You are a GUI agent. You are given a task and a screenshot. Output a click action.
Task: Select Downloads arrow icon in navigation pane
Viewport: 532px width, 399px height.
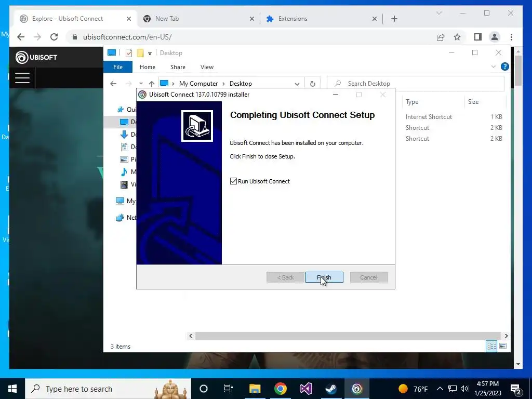[x=124, y=135]
